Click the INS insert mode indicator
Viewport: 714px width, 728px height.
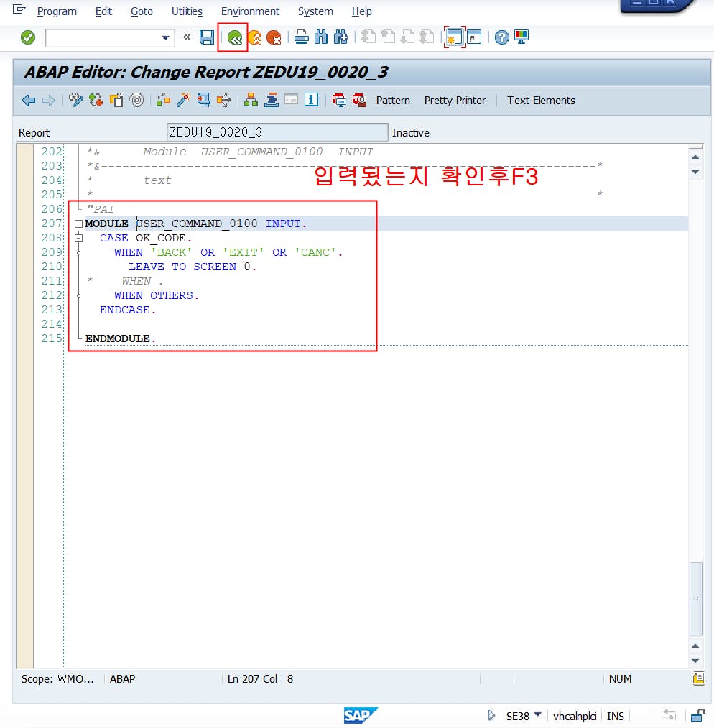615,716
